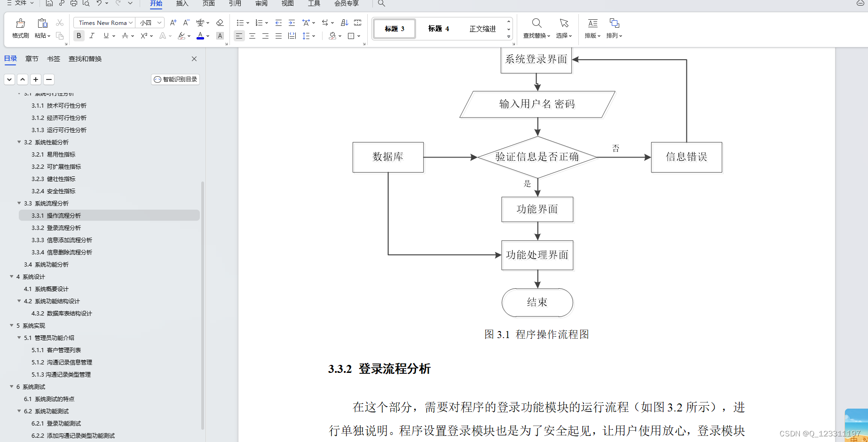Switch to the 插入 ribbon tab
The image size is (868, 442).
click(x=182, y=3)
